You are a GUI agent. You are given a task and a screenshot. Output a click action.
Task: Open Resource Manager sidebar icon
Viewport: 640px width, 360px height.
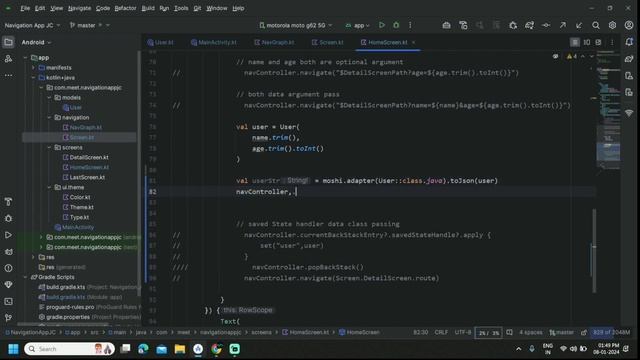[8, 59]
